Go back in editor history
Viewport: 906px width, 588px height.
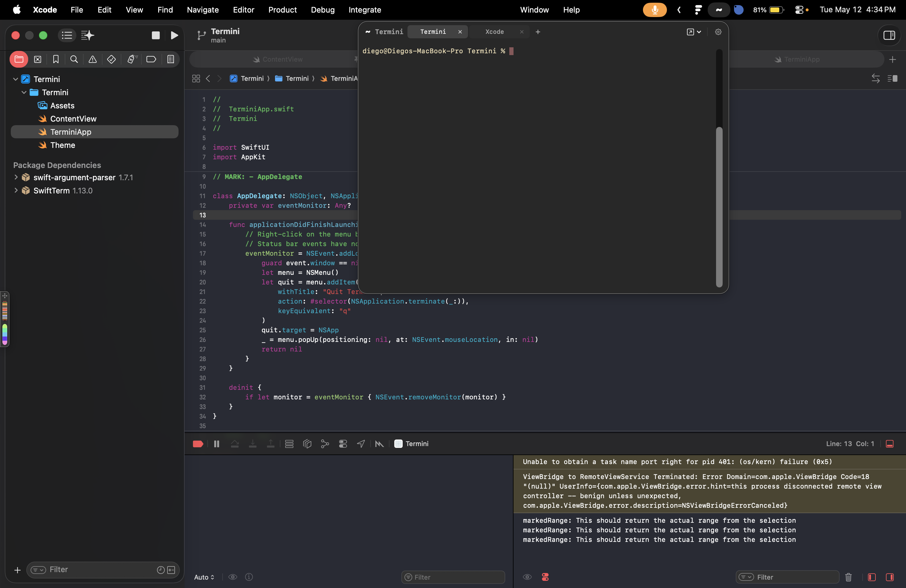pos(208,78)
